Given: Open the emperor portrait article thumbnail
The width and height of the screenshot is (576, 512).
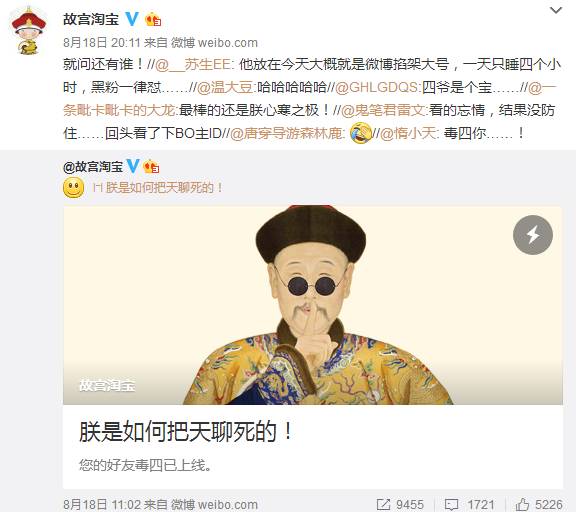Looking at the screenshot, I should coord(313,305).
